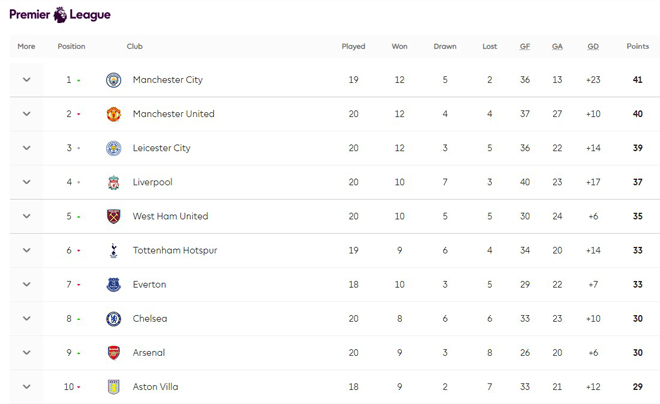Expand the Aston Villa row details
The height and width of the screenshot is (404, 660).
pyautogui.click(x=27, y=387)
